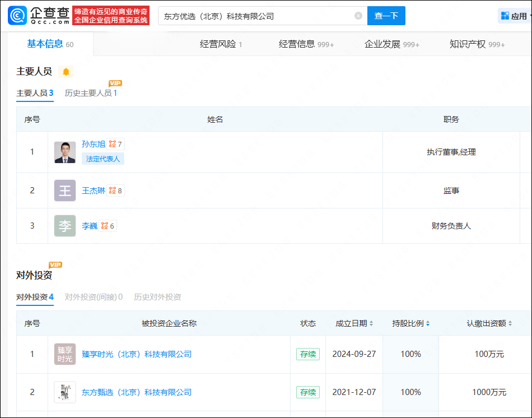532x418 pixels.
Task: Switch to 企业发展 tab
Action: (392, 44)
